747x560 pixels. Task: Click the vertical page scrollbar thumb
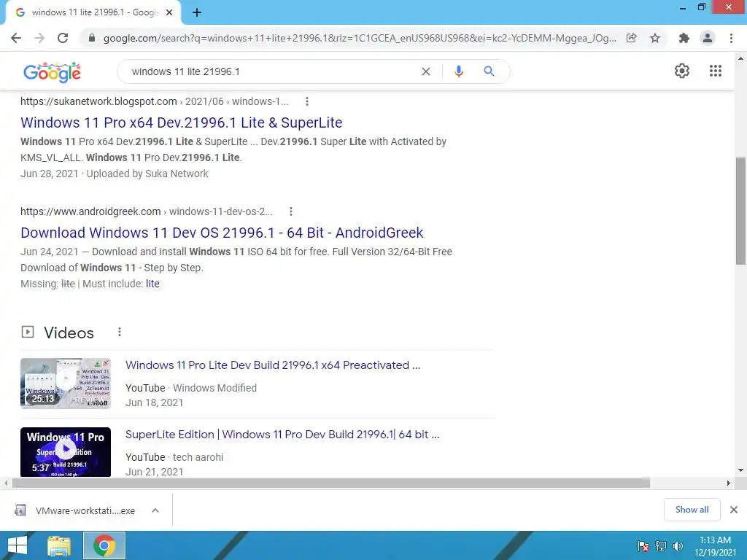pyautogui.click(x=740, y=211)
